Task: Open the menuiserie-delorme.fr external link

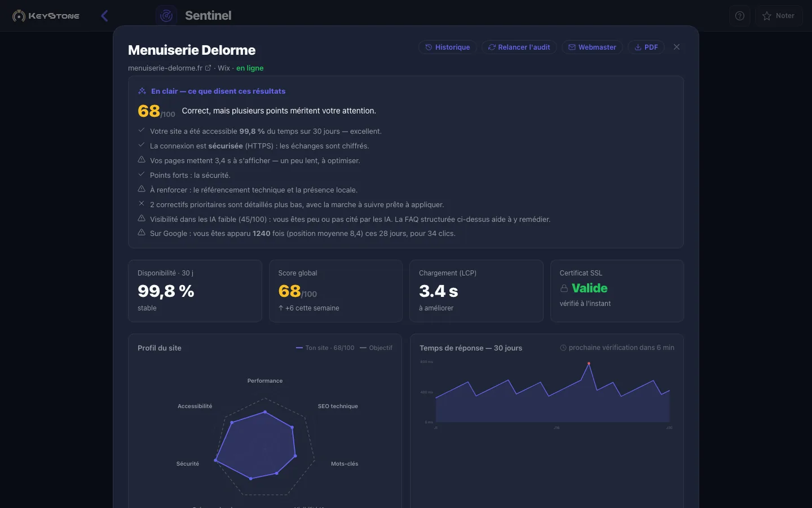Action: 208,68
